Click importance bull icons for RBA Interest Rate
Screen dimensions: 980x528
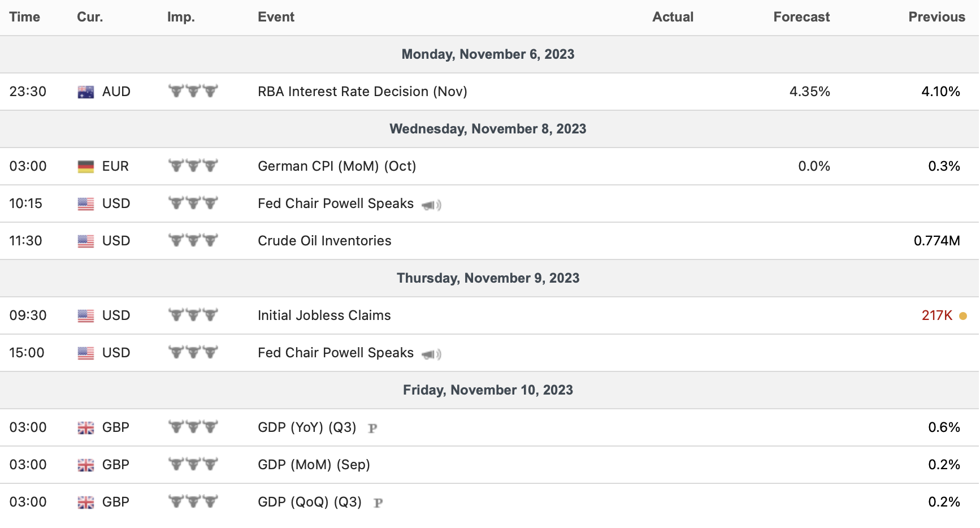193,91
